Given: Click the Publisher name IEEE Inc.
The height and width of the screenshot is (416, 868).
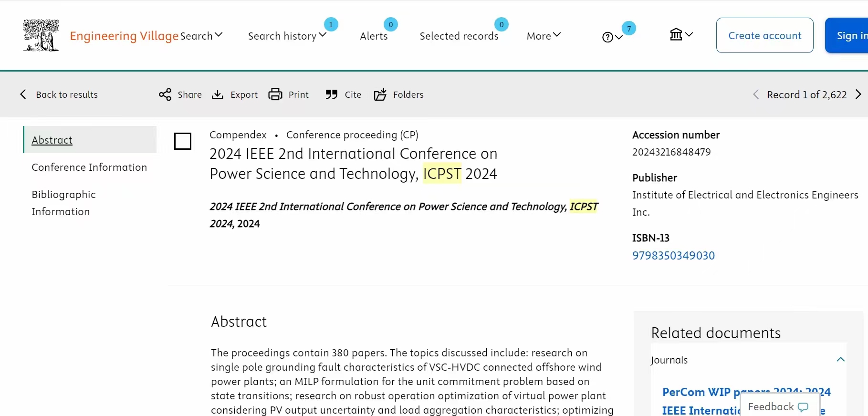Looking at the screenshot, I should click(745, 203).
